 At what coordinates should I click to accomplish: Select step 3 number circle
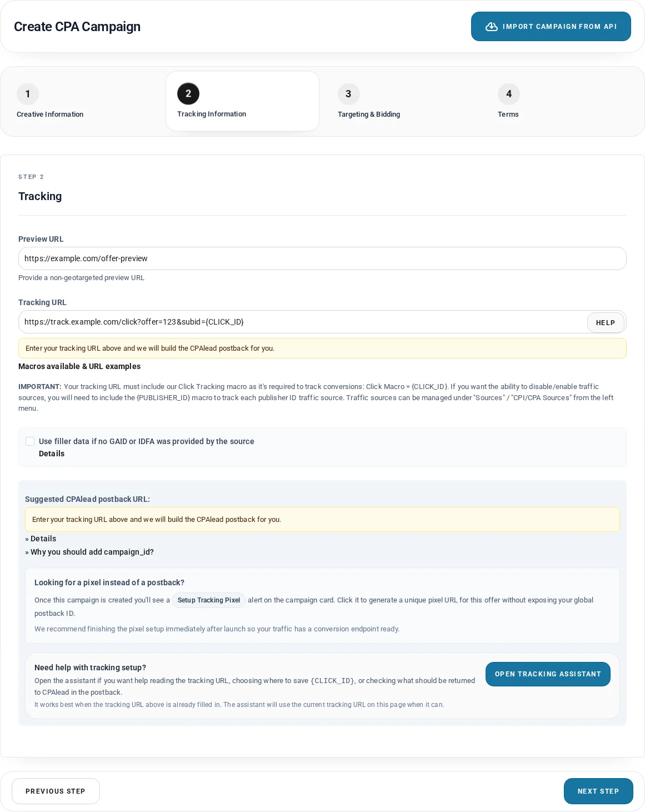tap(348, 94)
